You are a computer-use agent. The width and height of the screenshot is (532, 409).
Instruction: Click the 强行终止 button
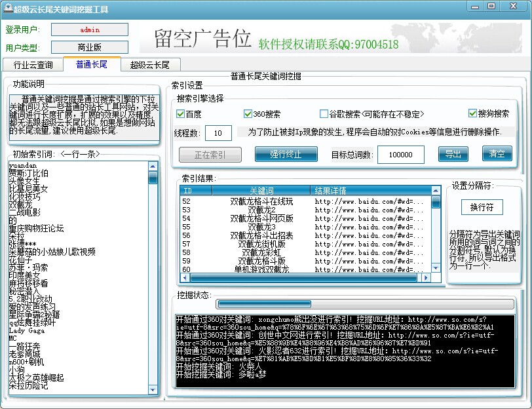click(x=286, y=154)
